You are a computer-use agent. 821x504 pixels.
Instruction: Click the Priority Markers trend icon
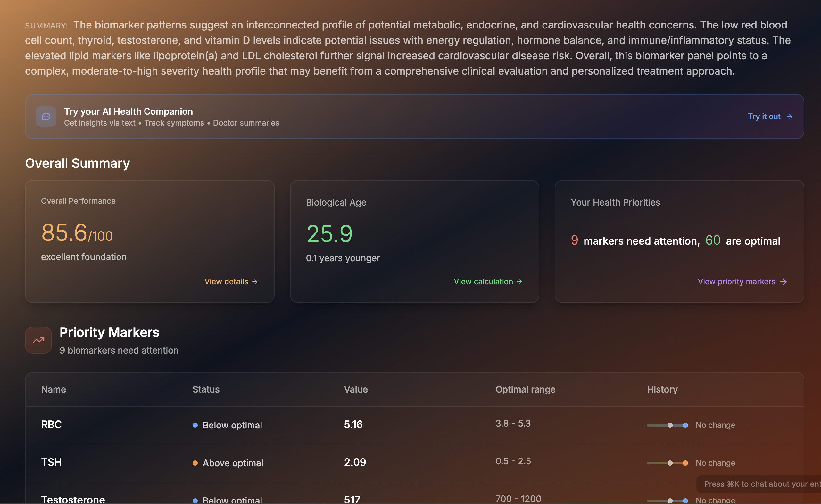pos(38,340)
